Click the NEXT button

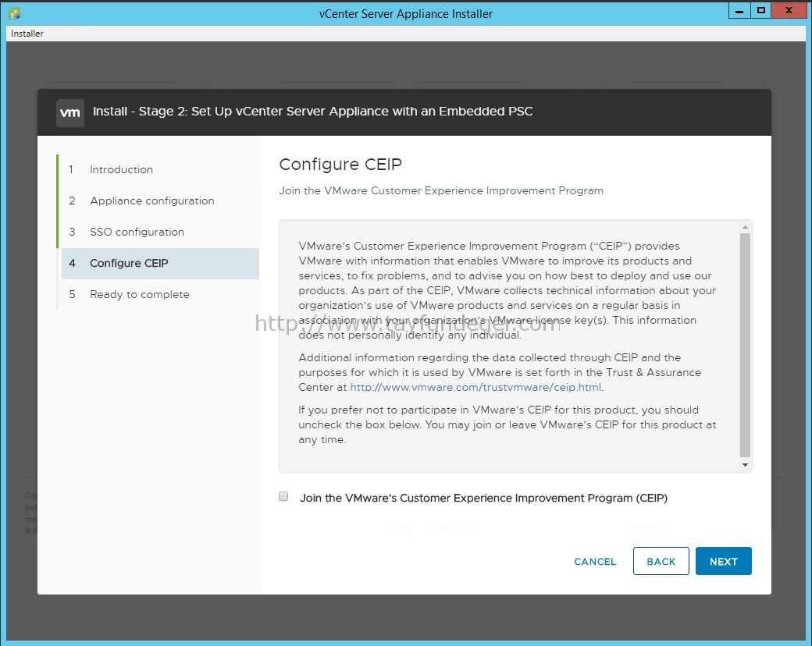[723, 561]
